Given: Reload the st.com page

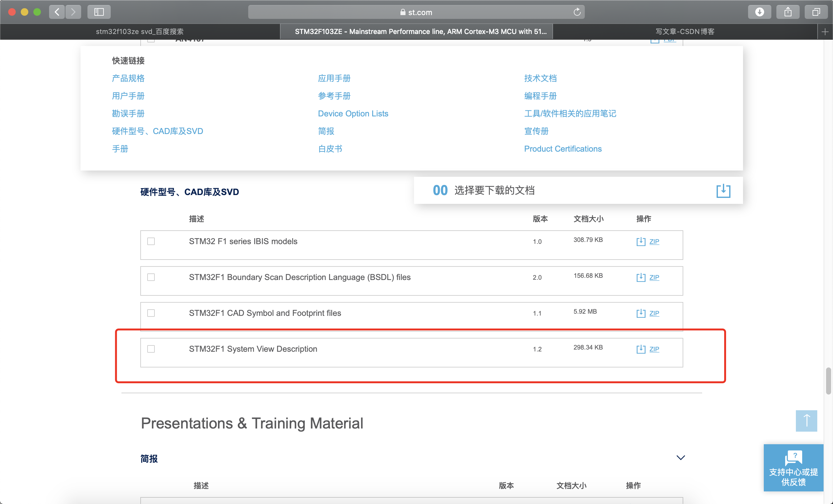Looking at the screenshot, I should pos(577,12).
